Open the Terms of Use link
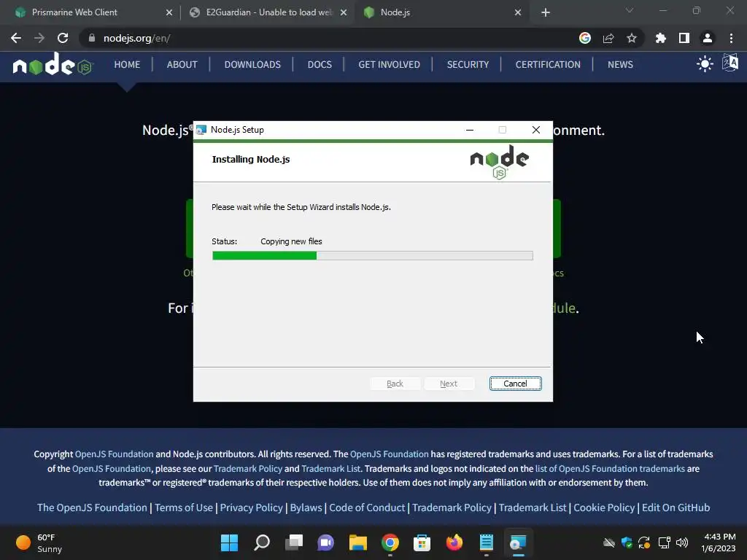 [x=183, y=507]
